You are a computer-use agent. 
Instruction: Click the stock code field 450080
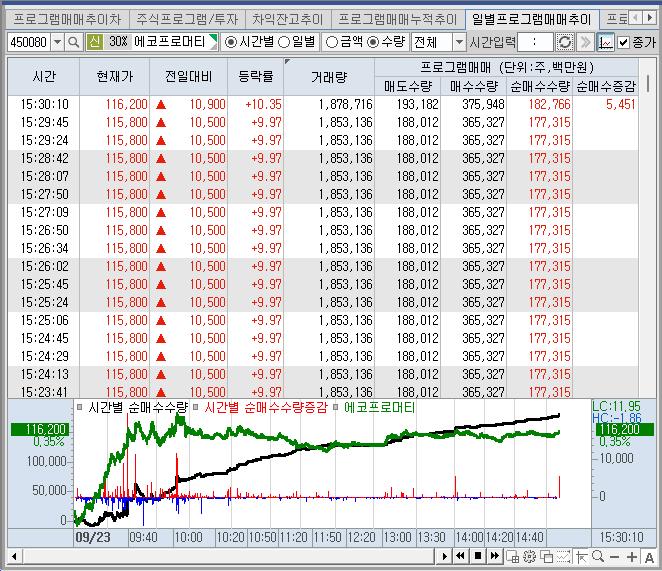[29, 42]
